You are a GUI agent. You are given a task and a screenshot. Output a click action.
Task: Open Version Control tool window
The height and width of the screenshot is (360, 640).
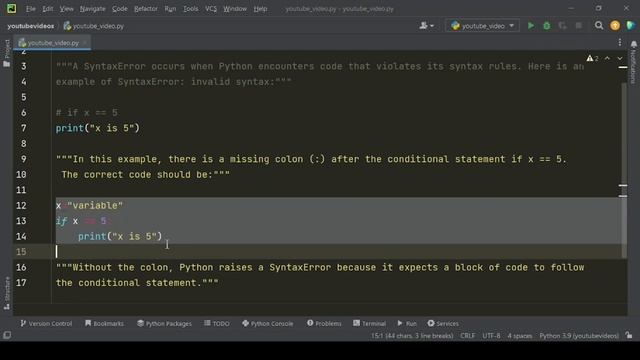pos(46,323)
